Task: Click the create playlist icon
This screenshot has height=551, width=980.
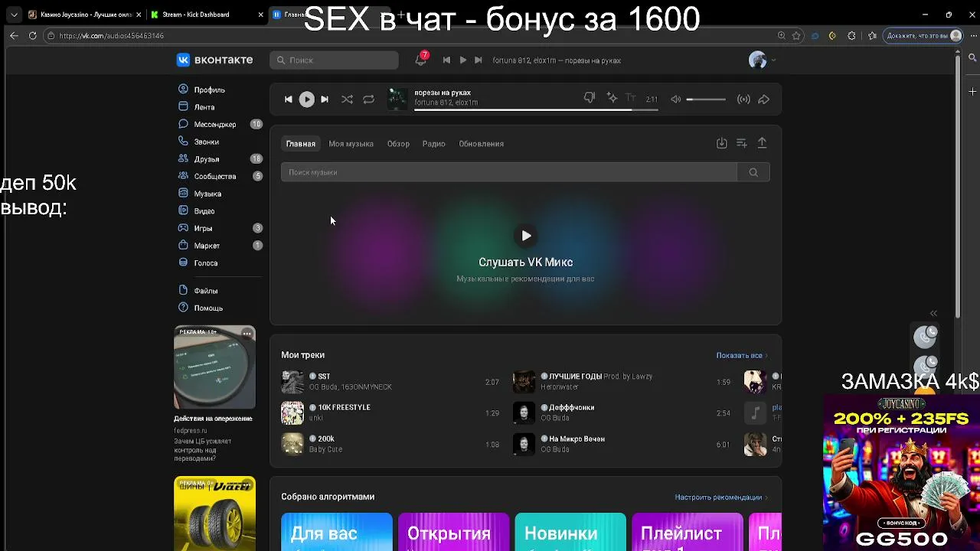Action: pyautogui.click(x=741, y=143)
